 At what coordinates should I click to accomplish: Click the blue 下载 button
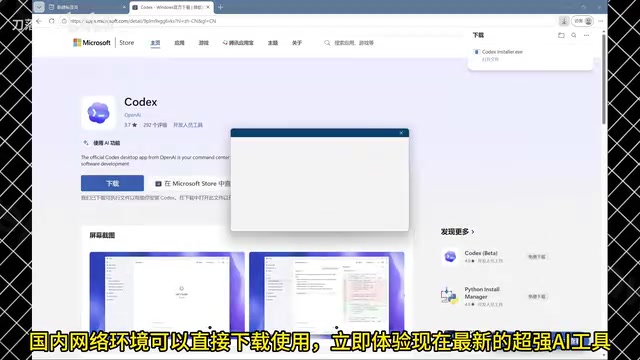[112, 183]
